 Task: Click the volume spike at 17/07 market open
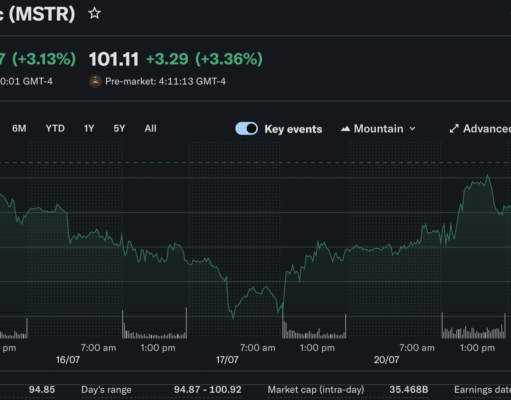pos(283,323)
